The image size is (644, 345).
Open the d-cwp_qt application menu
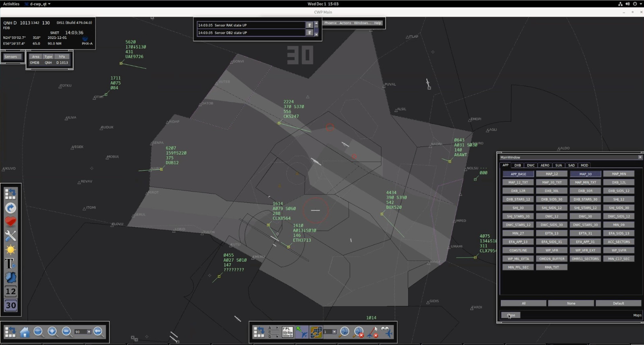click(x=38, y=4)
